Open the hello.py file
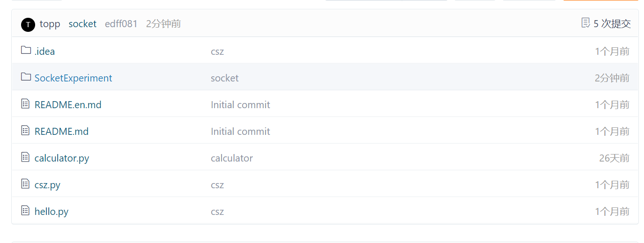 (52, 212)
